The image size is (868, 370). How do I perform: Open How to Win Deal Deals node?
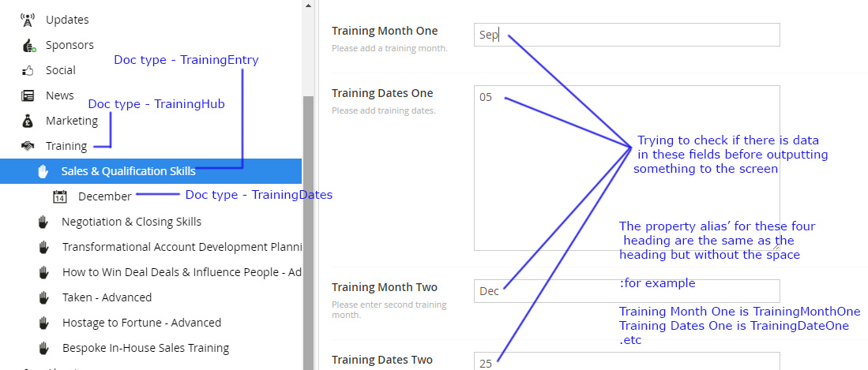point(182,272)
